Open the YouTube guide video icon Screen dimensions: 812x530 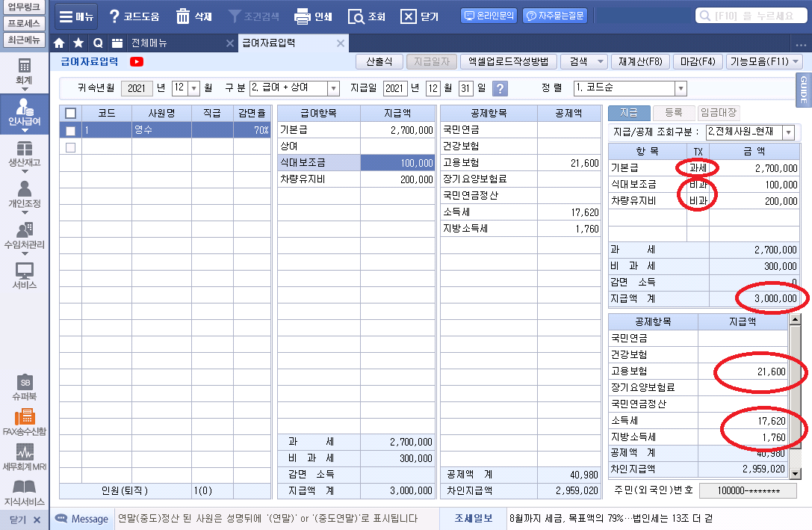(137, 61)
